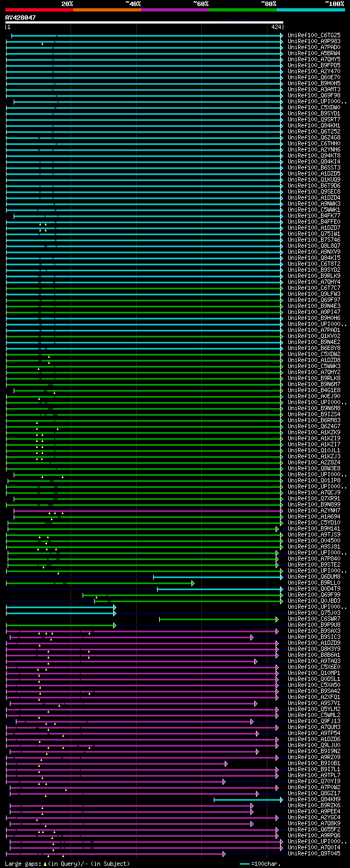The width and height of the screenshot is (350, 868).
Task: Select hit label UniRef100_O04500
Action: pos(314,540)
